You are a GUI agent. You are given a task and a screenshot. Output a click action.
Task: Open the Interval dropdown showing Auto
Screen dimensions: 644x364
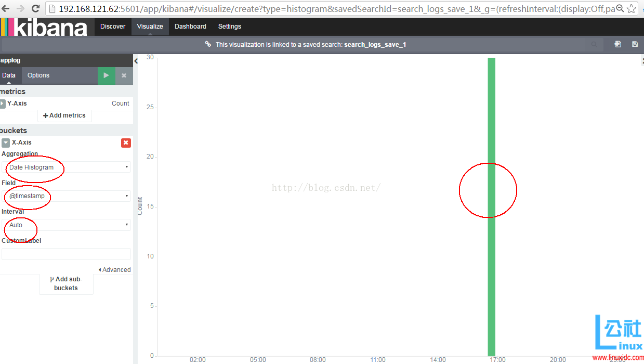(67, 225)
